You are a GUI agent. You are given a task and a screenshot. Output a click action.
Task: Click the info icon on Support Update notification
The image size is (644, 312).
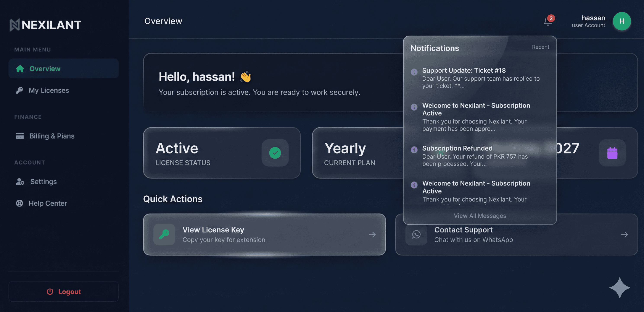tap(414, 72)
